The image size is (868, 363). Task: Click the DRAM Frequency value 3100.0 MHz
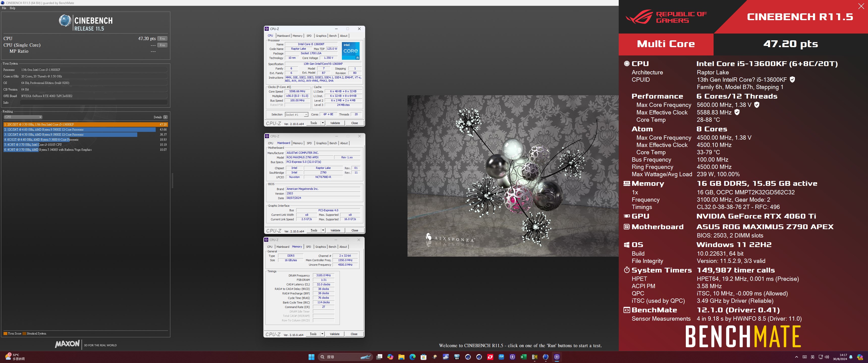point(323,276)
